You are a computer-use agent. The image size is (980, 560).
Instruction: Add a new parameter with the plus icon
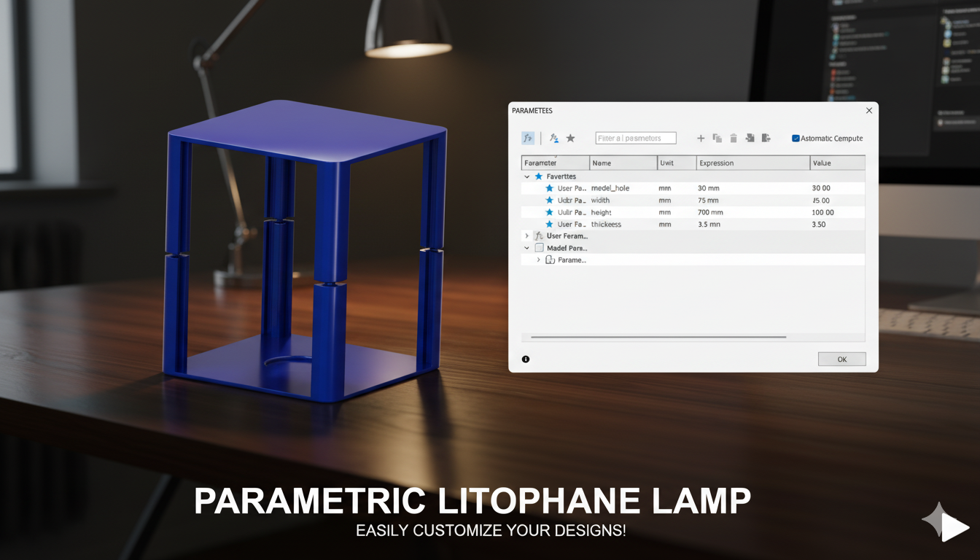701,138
